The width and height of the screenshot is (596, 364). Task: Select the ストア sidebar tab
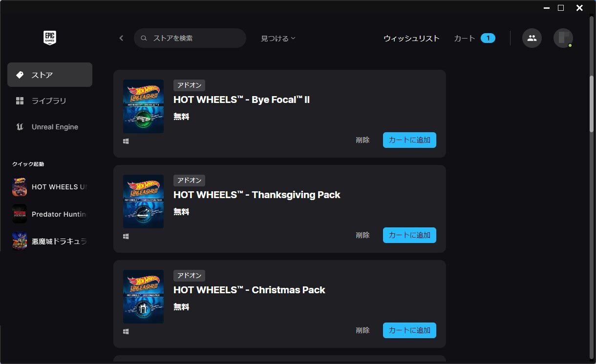(50, 75)
